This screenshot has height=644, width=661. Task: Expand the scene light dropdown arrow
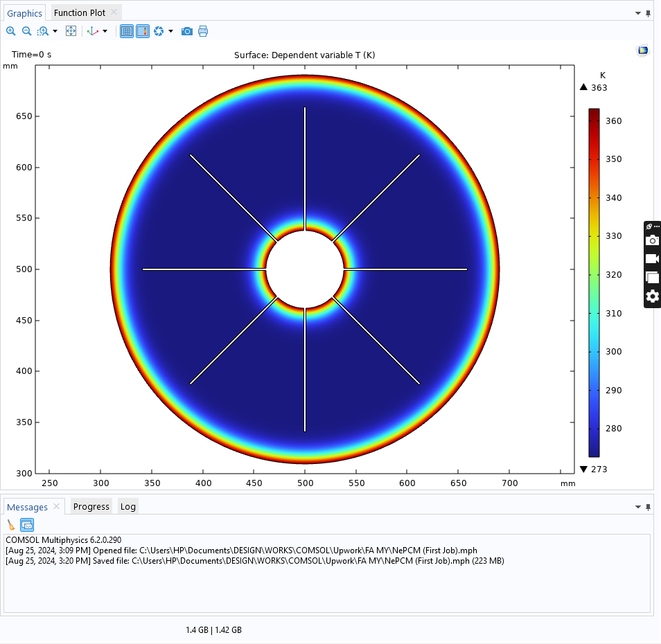coord(170,31)
